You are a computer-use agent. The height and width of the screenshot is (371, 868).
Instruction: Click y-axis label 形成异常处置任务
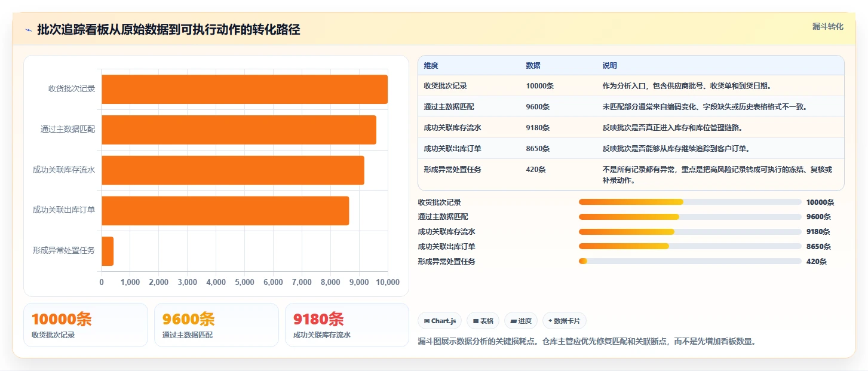(64, 251)
